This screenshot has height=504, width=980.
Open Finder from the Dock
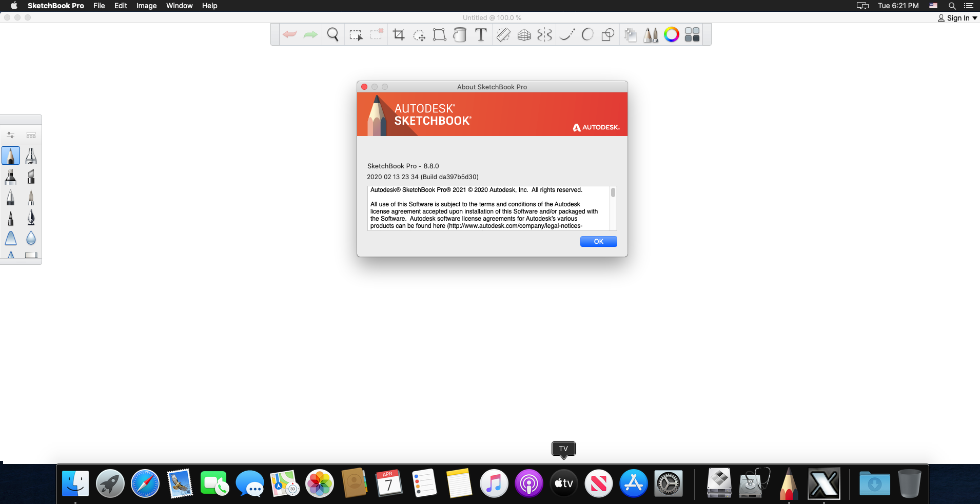(75, 483)
